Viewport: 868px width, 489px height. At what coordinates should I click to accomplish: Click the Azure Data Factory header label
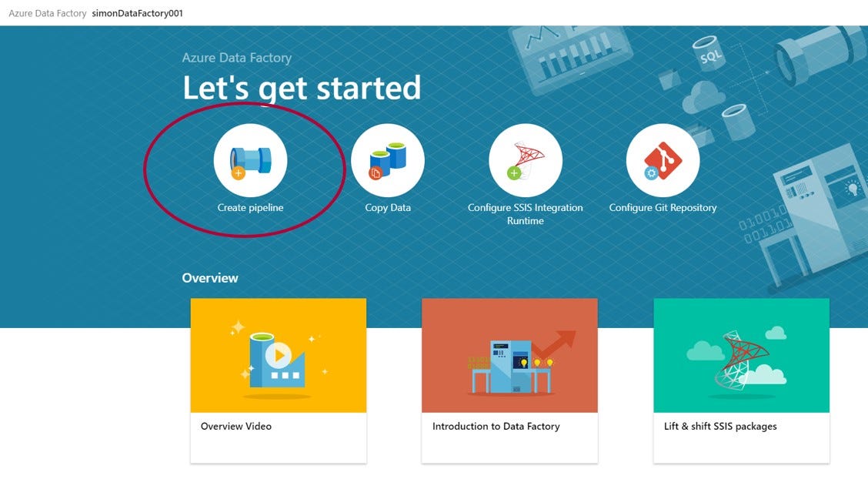pyautogui.click(x=48, y=13)
